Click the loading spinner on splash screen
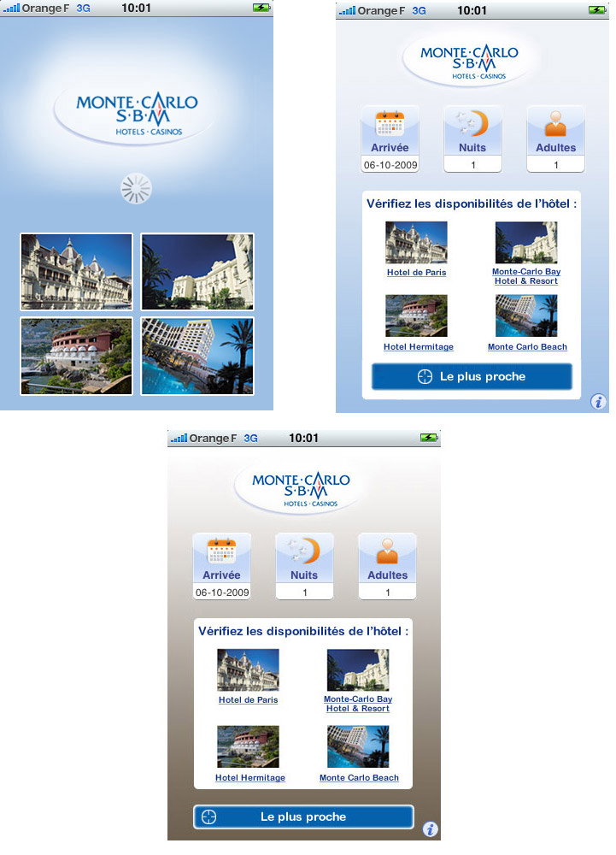The width and height of the screenshot is (616, 855). [x=136, y=189]
